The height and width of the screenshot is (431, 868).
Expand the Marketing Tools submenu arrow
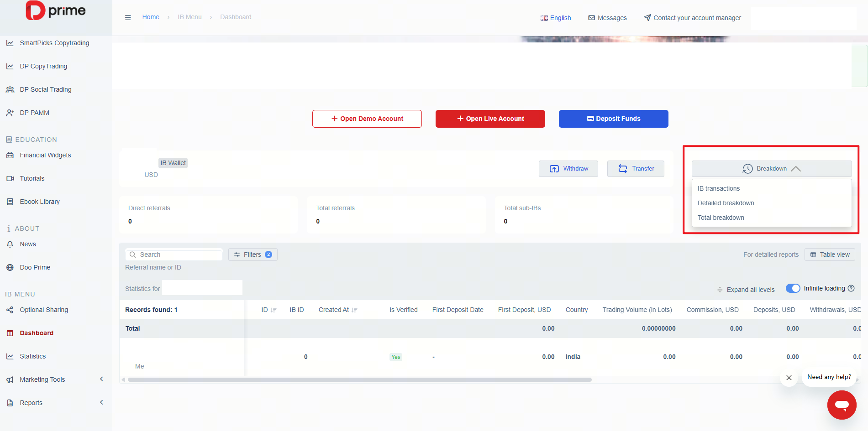point(101,379)
